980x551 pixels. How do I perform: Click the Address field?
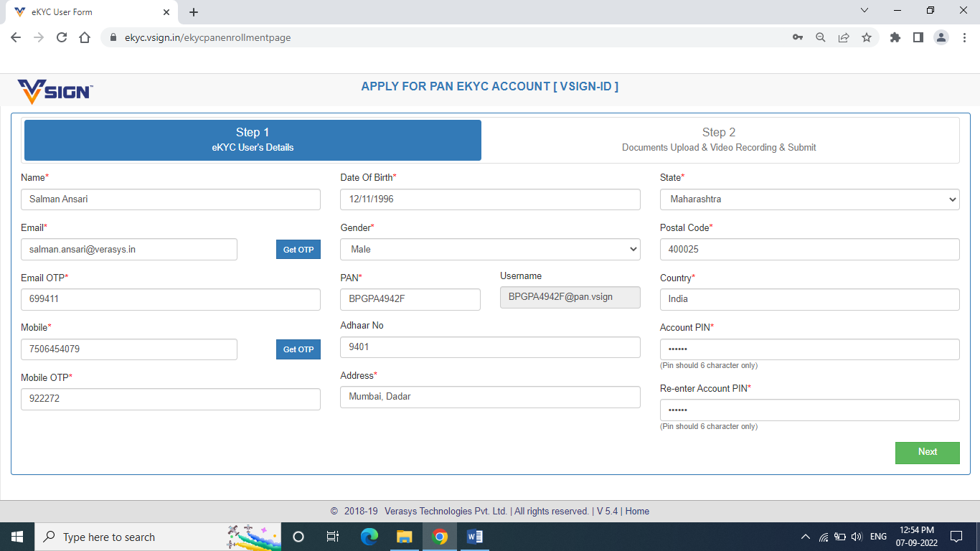coord(490,397)
